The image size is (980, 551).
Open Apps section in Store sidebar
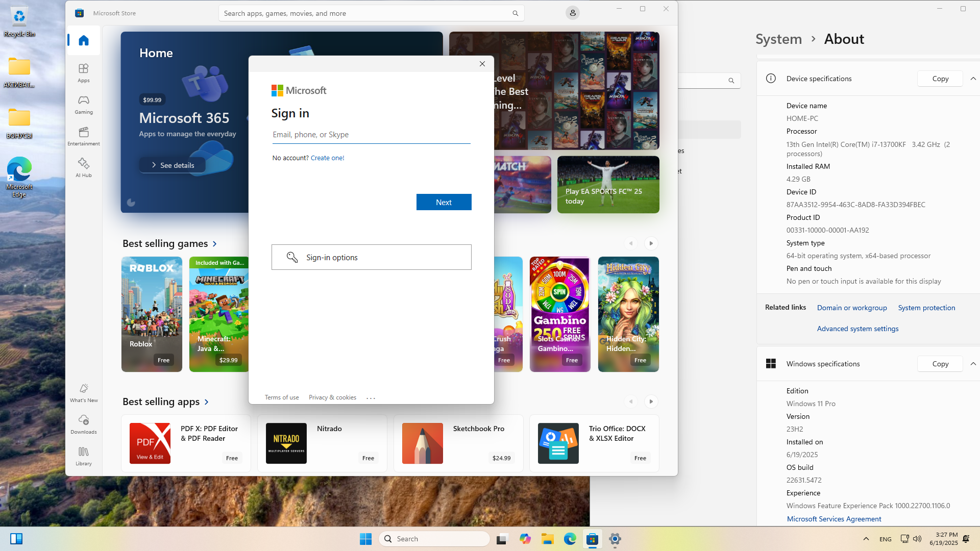point(84,72)
